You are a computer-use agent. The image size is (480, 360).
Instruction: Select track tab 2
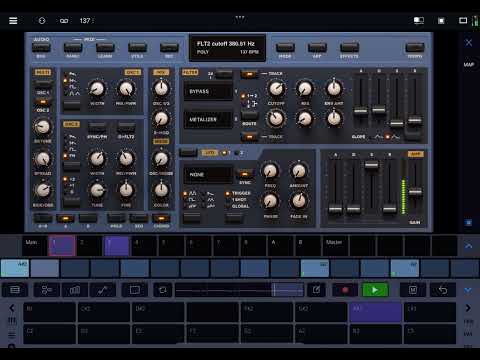(89, 246)
